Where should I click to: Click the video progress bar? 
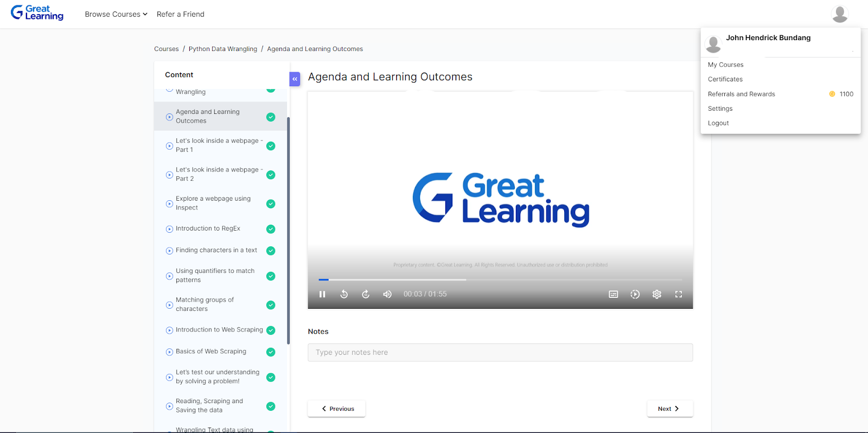[x=500, y=279]
